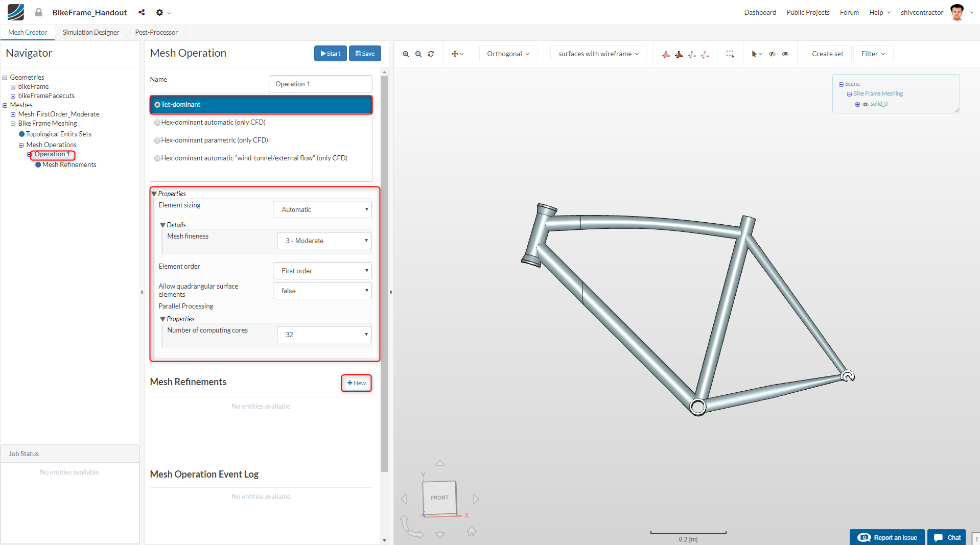
Task: Click Report an issue
Action: tap(887, 537)
